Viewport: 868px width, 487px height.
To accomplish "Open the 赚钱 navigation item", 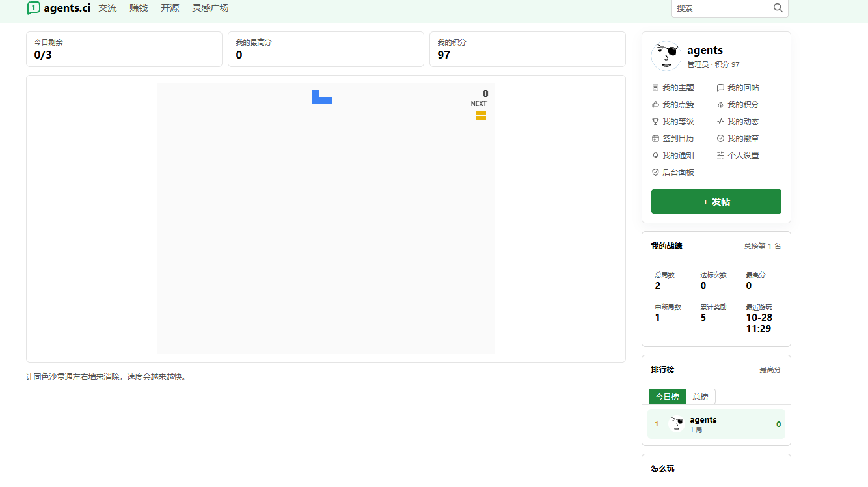I will click(139, 8).
